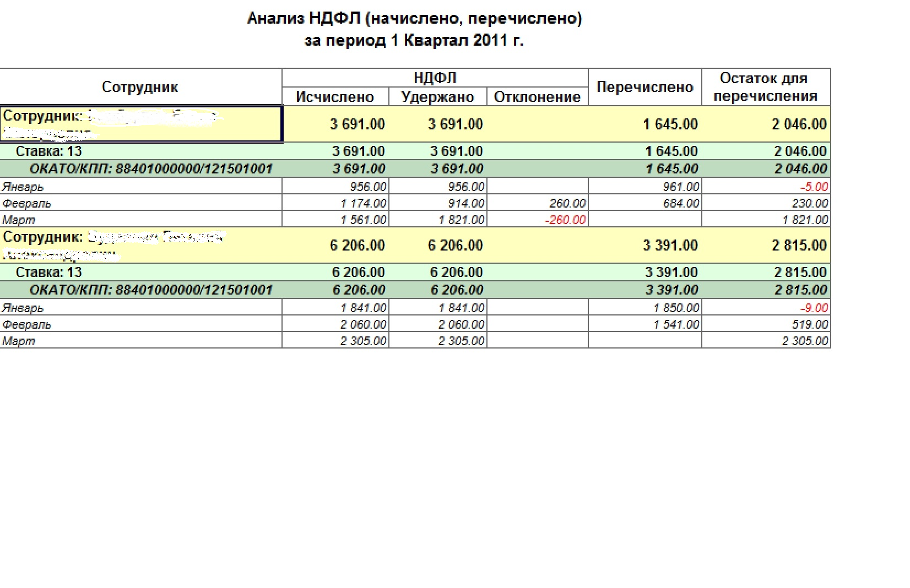Select Перечислено value 961.00 for Январь

[681, 186]
